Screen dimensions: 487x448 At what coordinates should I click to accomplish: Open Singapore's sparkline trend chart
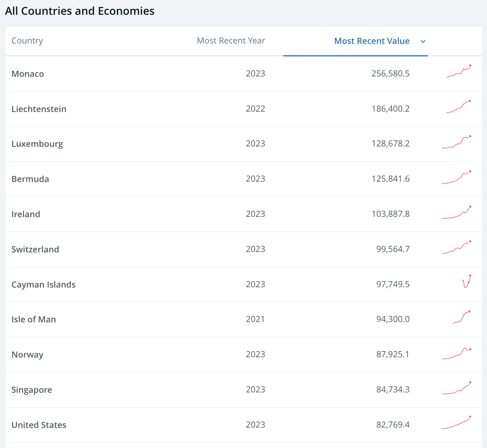pos(457,388)
